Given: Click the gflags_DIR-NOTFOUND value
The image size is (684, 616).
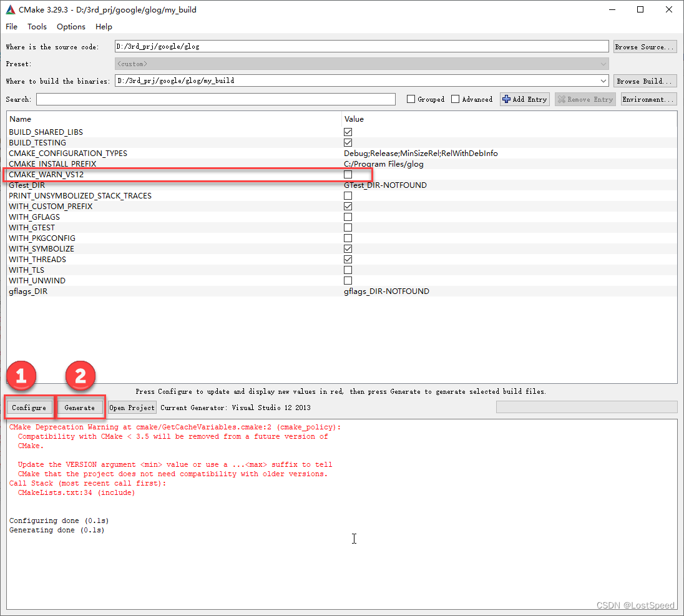Looking at the screenshot, I should [386, 291].
